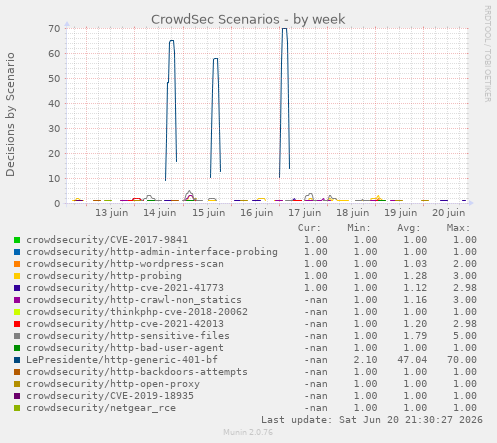Select crowdsecurity/http-admin-interface-probing label
Screen dimensions: 497x443
(x=152, y=252)
